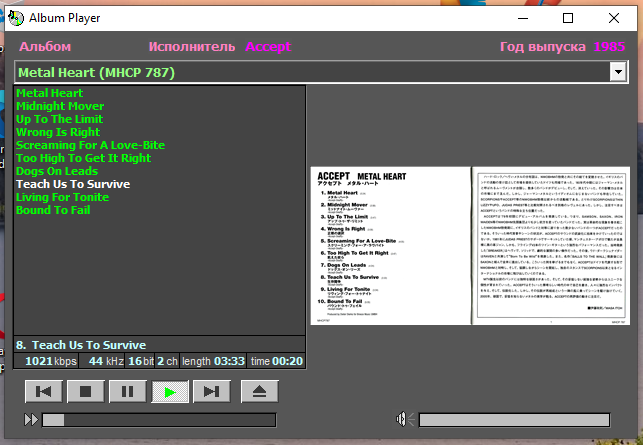The height and width of the screenshot is (445, 643).
Task: Click the track position seek bar
Action: pos(159,420)
